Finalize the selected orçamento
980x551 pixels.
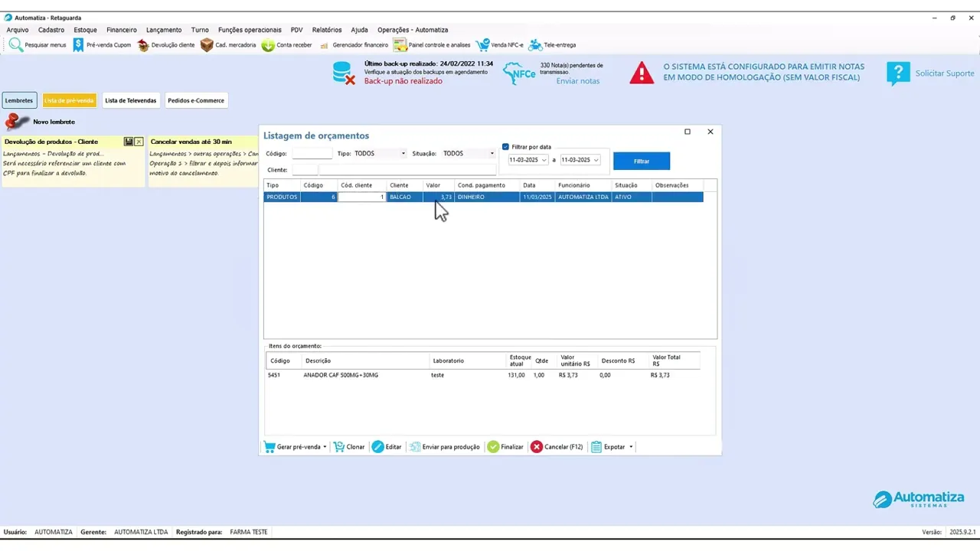(x=505, y=447)
